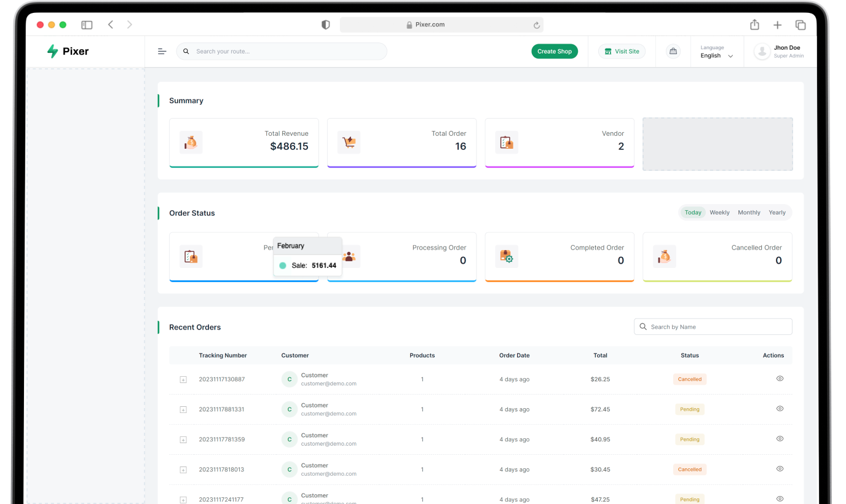Click the Pixer lightning bolt logo
Screen dimensions: 846x504
[x=53, y=52]
